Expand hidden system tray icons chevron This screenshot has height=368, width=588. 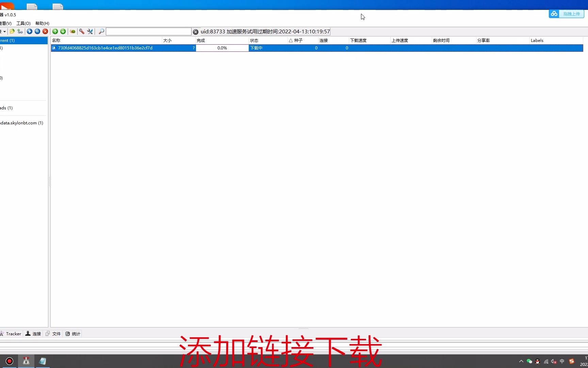click(521, 361)
